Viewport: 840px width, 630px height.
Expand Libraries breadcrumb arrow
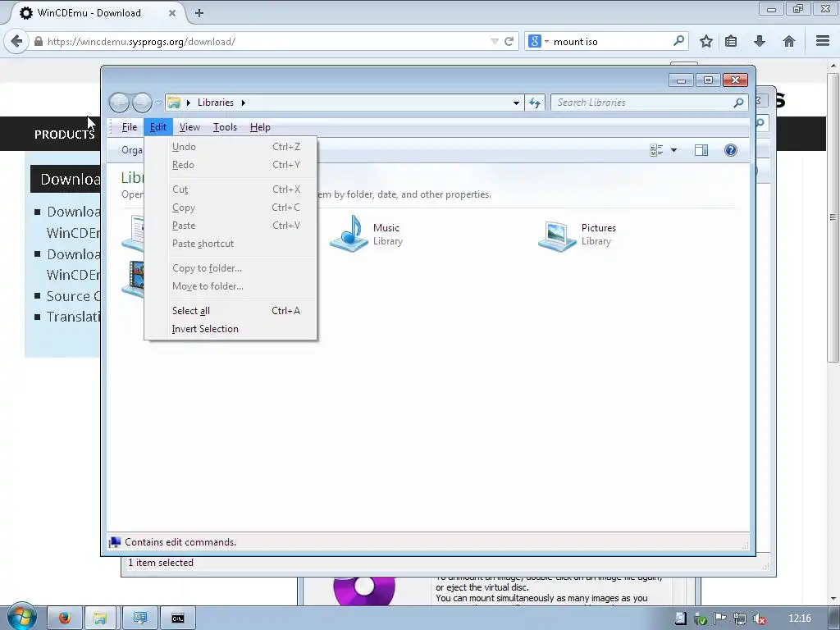(x=243, y=103)
